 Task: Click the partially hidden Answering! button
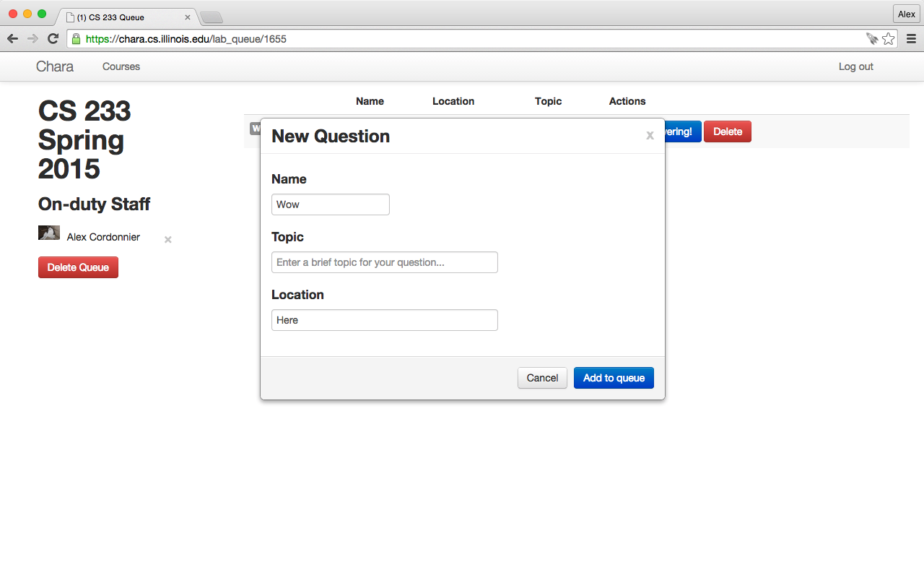click(683, 131)
